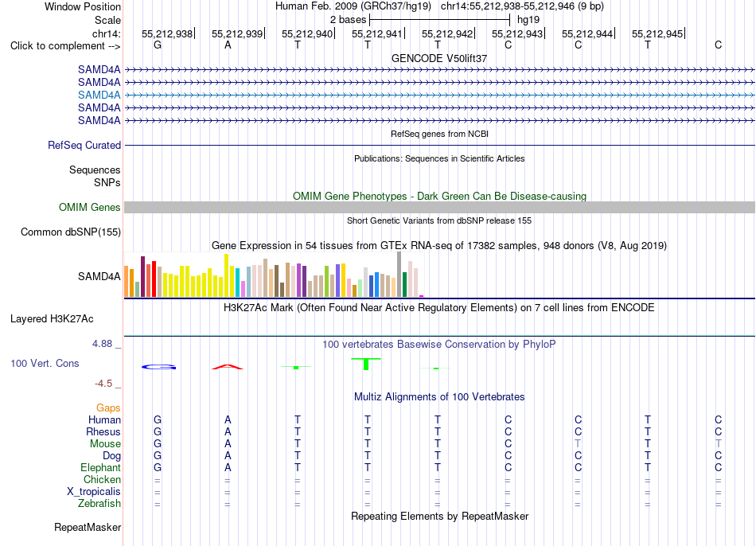Click the G in the Human alignment row
This screenshot has width=756, height=546.
158,419
